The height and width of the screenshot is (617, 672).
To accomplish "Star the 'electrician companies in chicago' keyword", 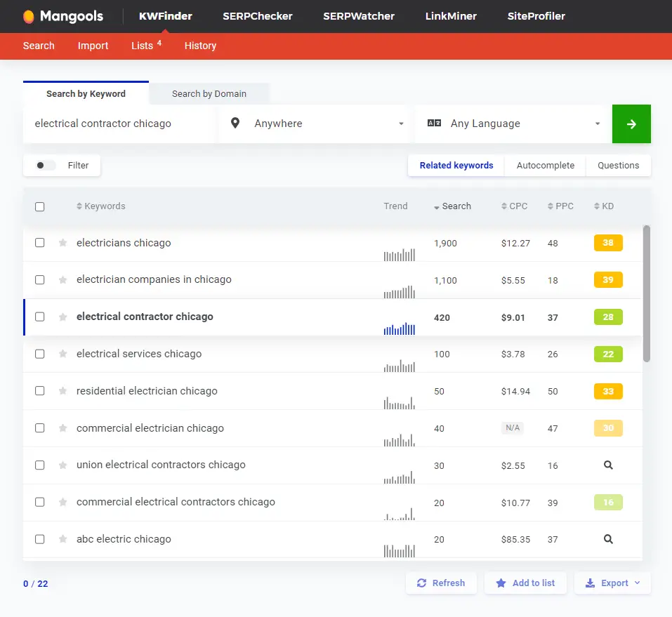I will (x=62, y=280).
